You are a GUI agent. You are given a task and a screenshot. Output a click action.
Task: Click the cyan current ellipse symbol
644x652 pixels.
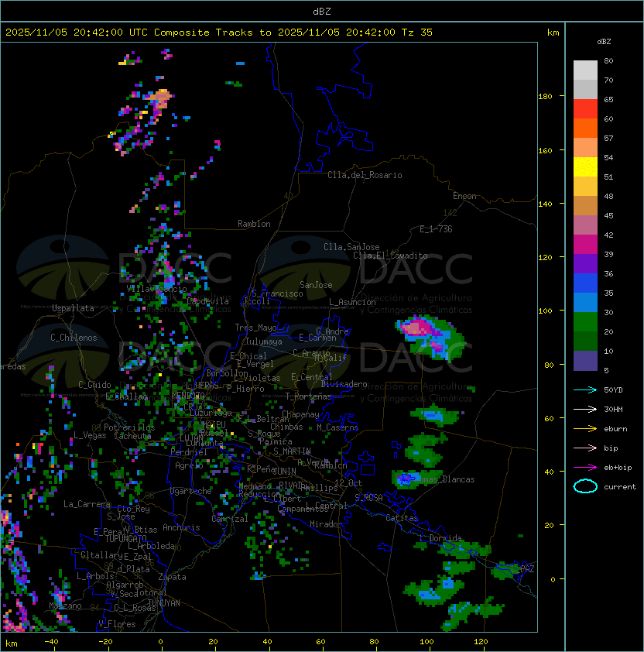[585, 486]
